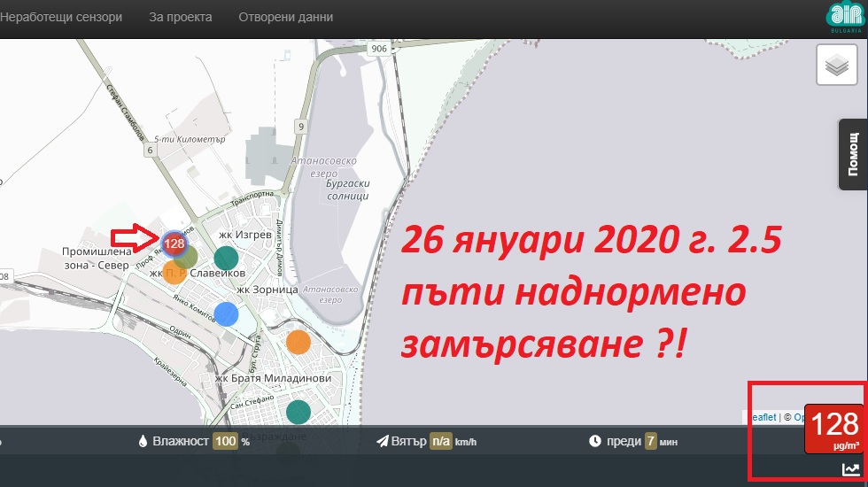Click the AIR Bulgaria logo
Image resolution: width=868 pixels, height=487 pixels.
pos(845,17)
